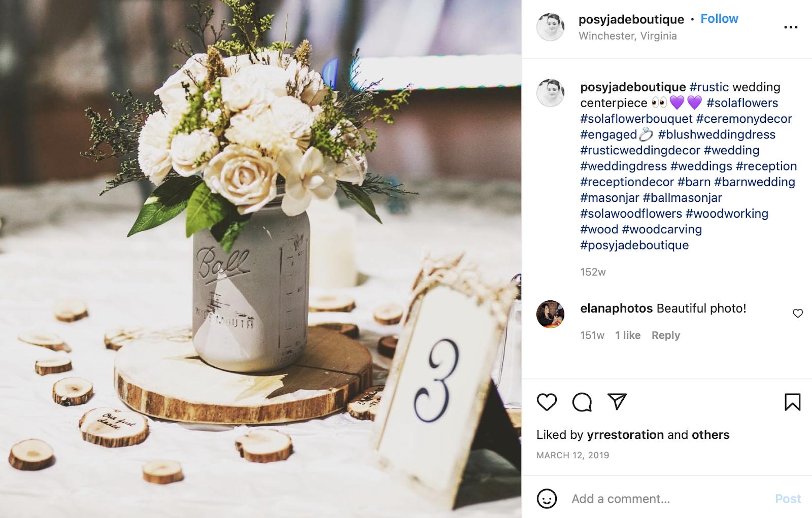Open the comment bubble icon
This screenshot has width=812, height=518.
(x=582, y=402)
